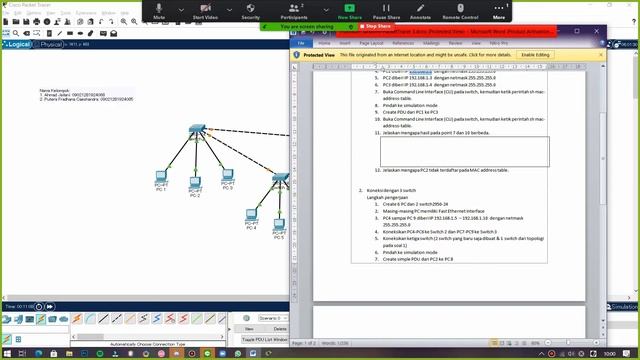
Task: Click the upper-left switch device on canvas
Action: pos(197,129)
